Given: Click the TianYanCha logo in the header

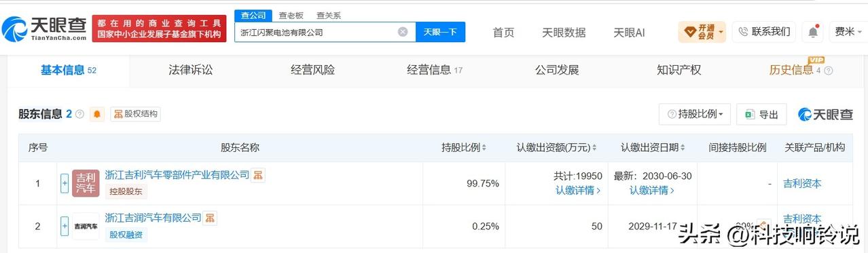Looking at the screenshot, I should click(44, 28).
